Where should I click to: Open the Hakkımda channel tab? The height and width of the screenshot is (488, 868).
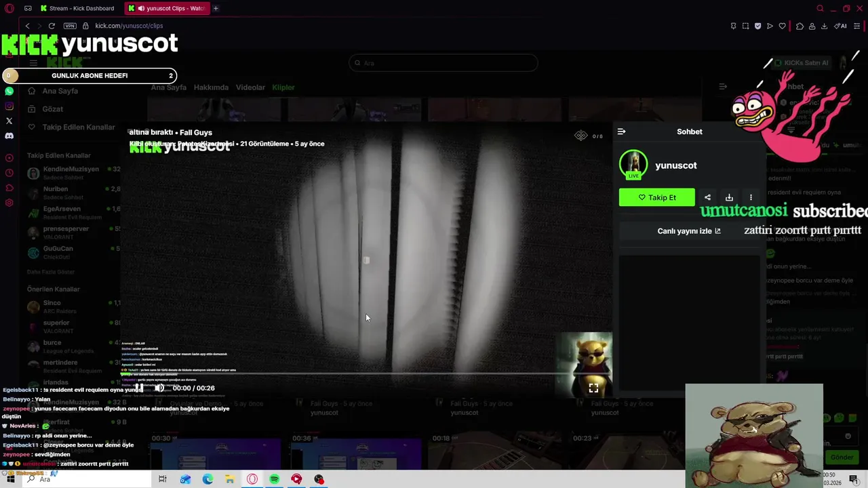point(211,87)
